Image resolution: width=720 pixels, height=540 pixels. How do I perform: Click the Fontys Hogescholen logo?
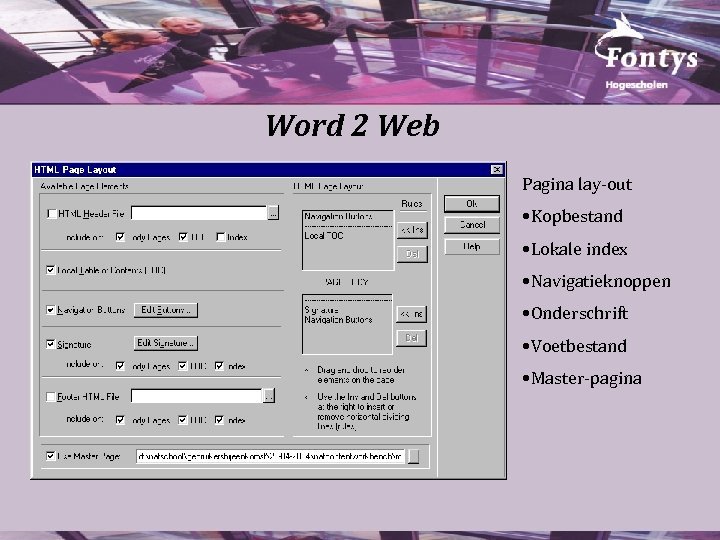pyautogui.click(x=646, y=53)
